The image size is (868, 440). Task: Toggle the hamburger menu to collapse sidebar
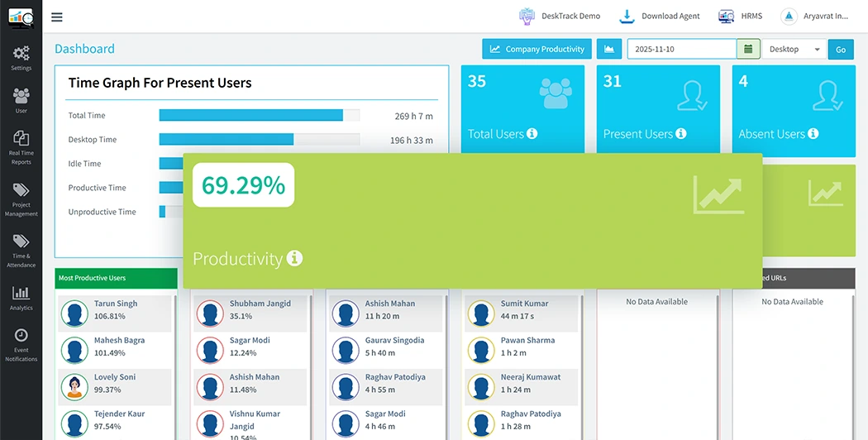(56, 17)
